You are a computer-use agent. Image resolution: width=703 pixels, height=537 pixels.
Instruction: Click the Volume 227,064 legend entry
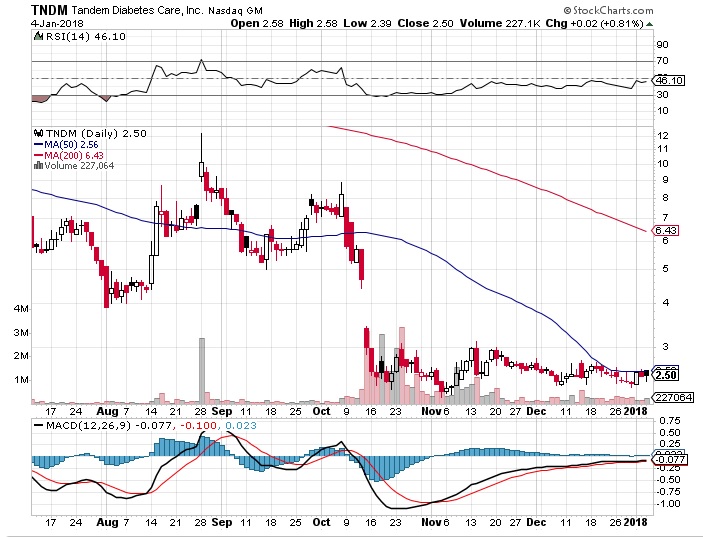pyautogui.click(x=79, y=166)
